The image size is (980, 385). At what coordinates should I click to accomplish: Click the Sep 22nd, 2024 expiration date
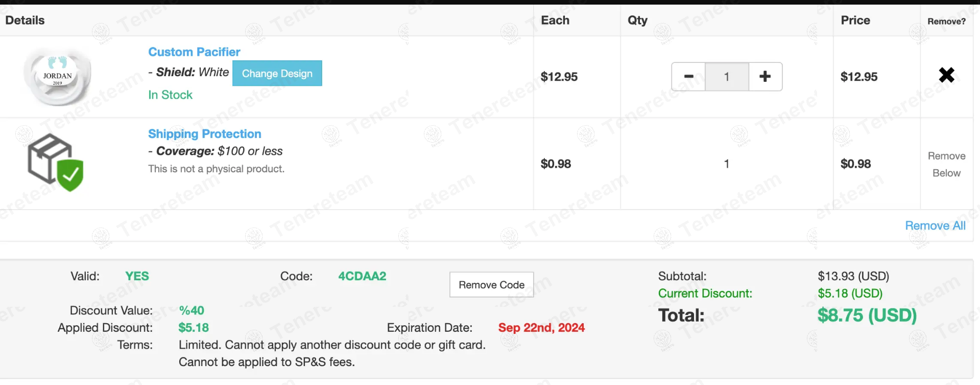coord(541,328)
